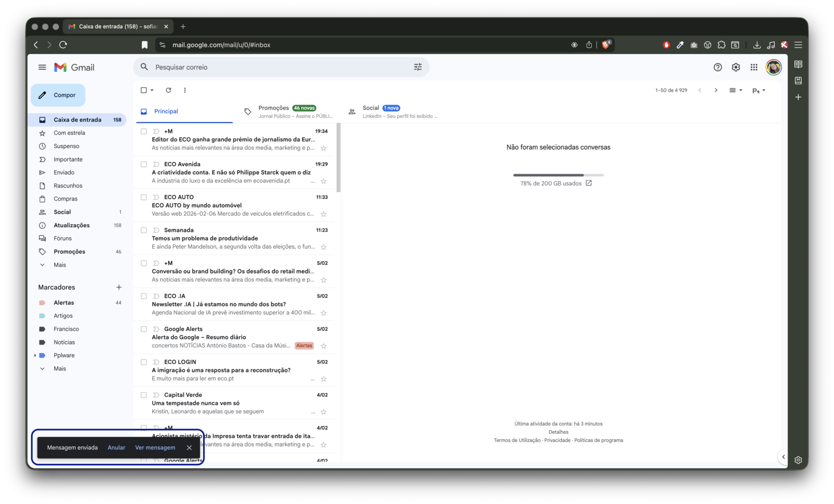Click Anular to undo sent message
Screen dimensions: 834x504
(116, 448)
